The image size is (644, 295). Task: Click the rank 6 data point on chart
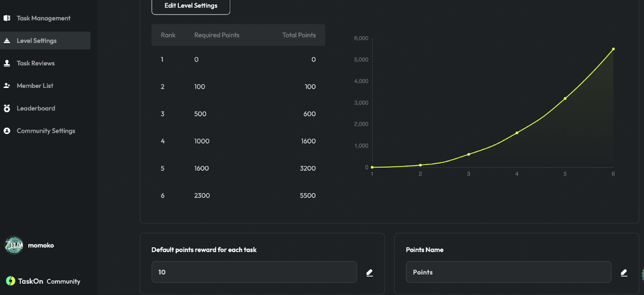[613, 49]
